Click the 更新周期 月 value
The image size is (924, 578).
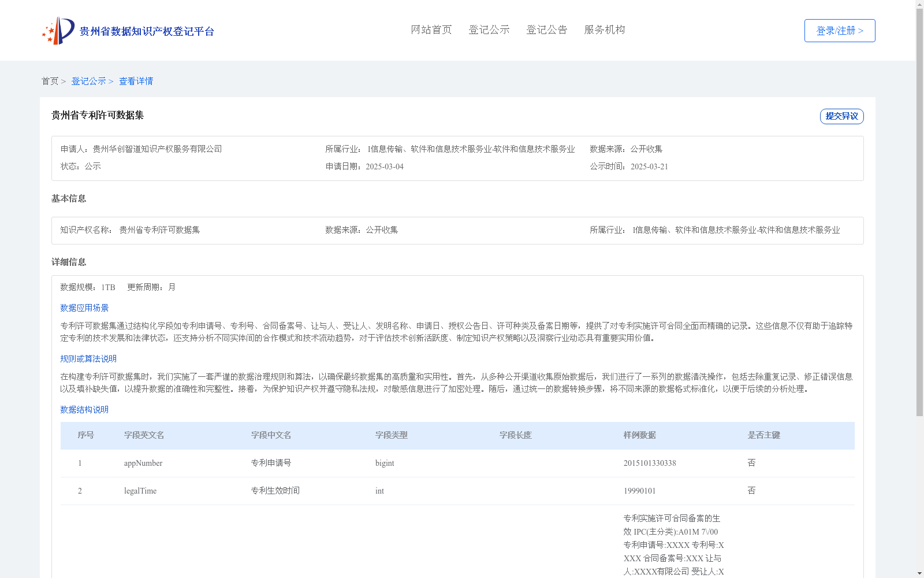pyautogui.click(x=172, y=287)
